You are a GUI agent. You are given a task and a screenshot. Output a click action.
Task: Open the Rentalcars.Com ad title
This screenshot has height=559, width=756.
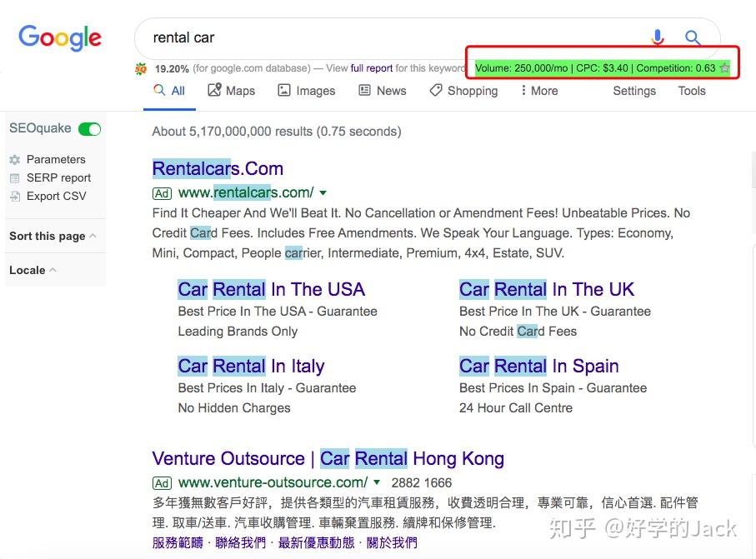click(x=218, y=168)
